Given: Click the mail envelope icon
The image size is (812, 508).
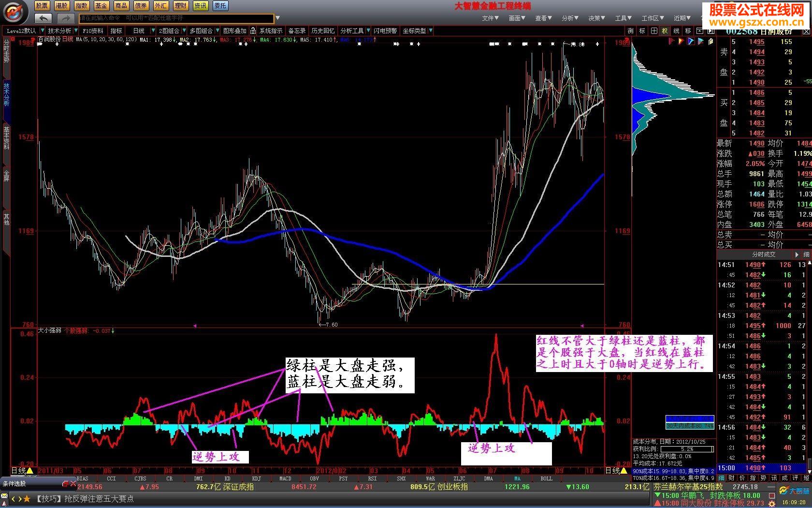Looking at the screenshot, I should [x=4, y=496].
